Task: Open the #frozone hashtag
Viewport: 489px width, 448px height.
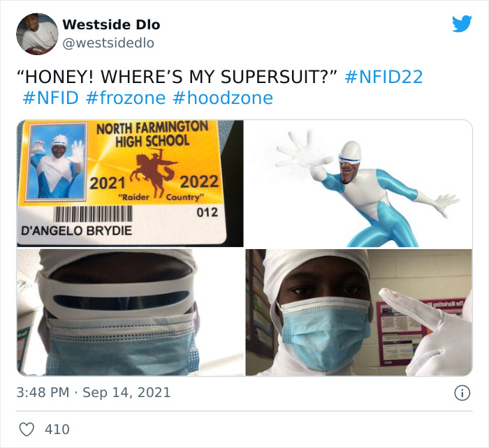Action: click(x=125, y=98)
